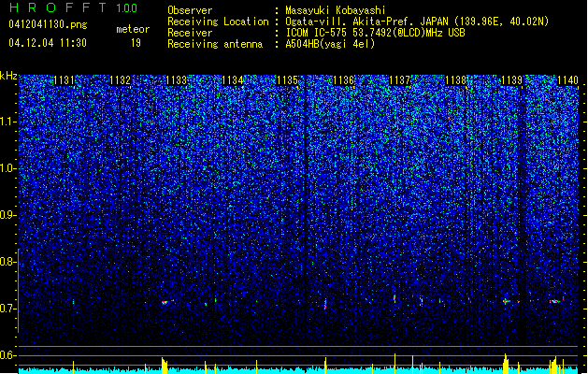Click the meteor count value 19

pyautogui.click(x=136, y=43)
